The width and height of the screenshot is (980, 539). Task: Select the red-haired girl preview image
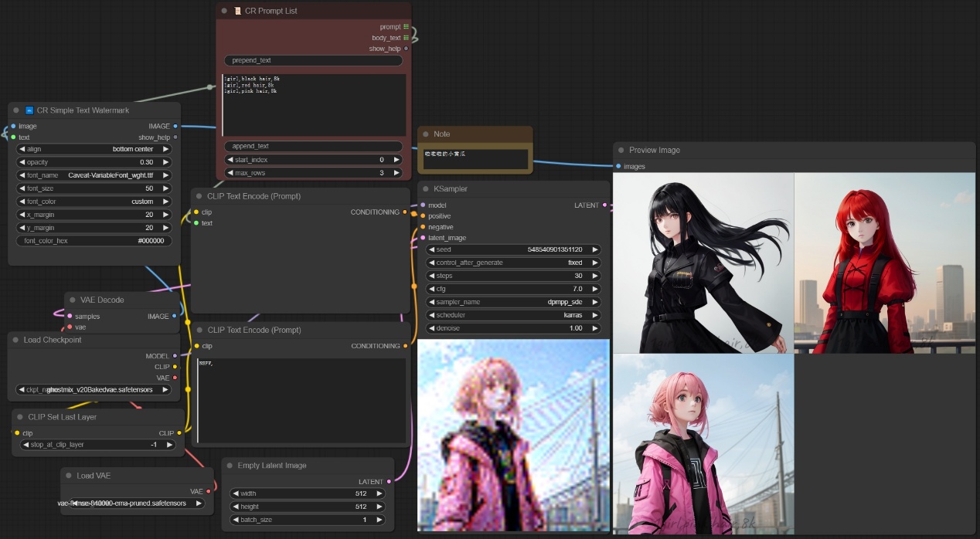pos(884,263)
